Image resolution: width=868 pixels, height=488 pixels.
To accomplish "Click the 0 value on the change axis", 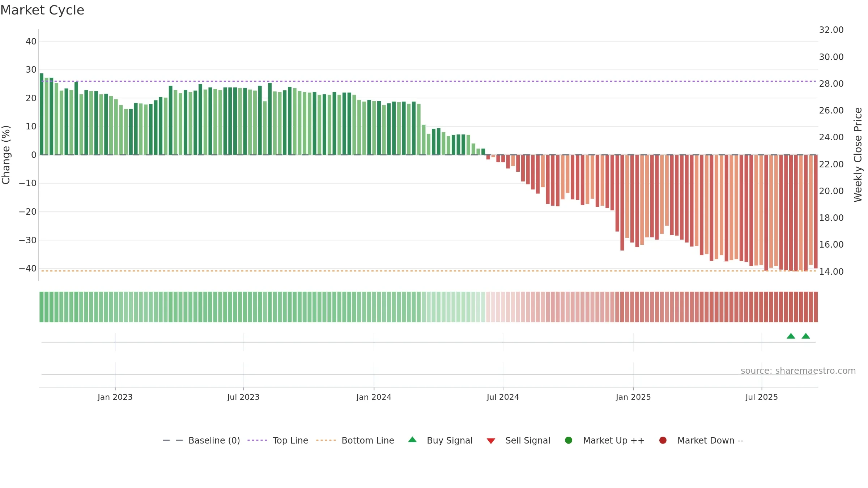I will click(x=34, y=155).
